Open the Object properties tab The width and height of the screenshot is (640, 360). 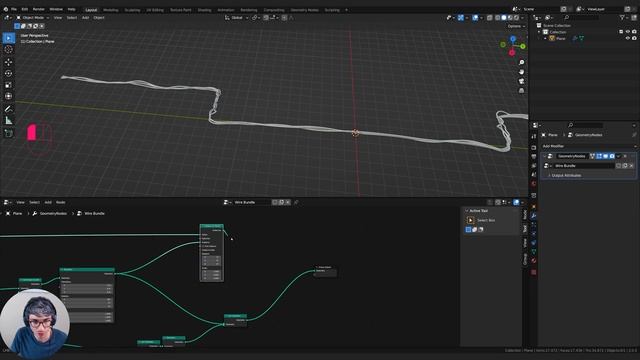[533, 207]
